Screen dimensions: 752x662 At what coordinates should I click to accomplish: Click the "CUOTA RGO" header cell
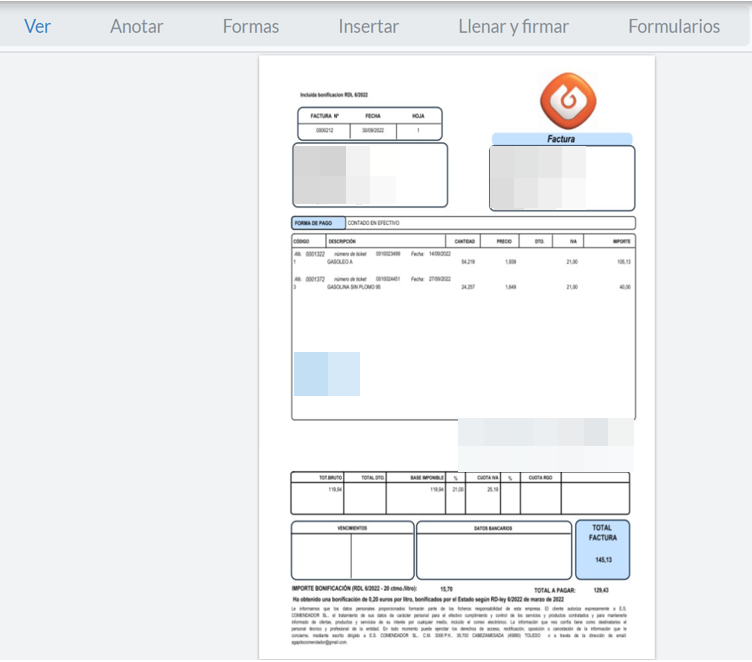pyautogui.click(x=540, y=478)
